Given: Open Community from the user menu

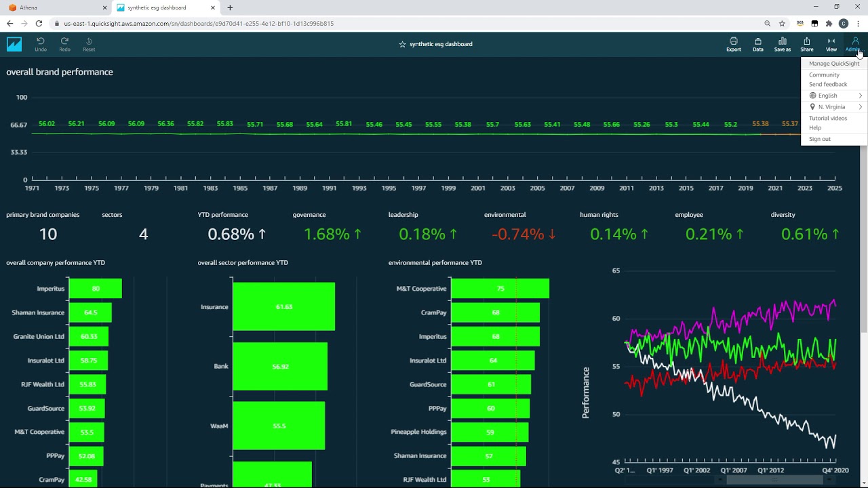Looking at the screenshot, I should pyautogui.click(x=824, y=75).
